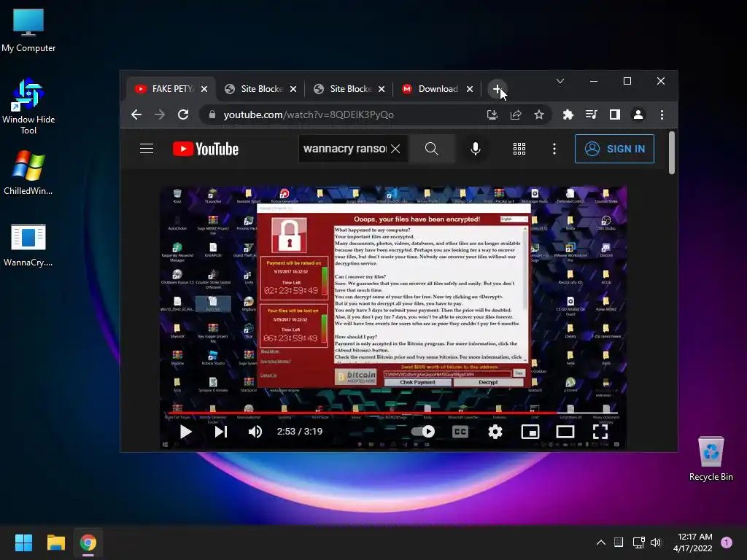This screenshot has height=560, width=747.
Task: Click the page vertical scrollbar
Action: pyautogui.click(x=672, y=152)
